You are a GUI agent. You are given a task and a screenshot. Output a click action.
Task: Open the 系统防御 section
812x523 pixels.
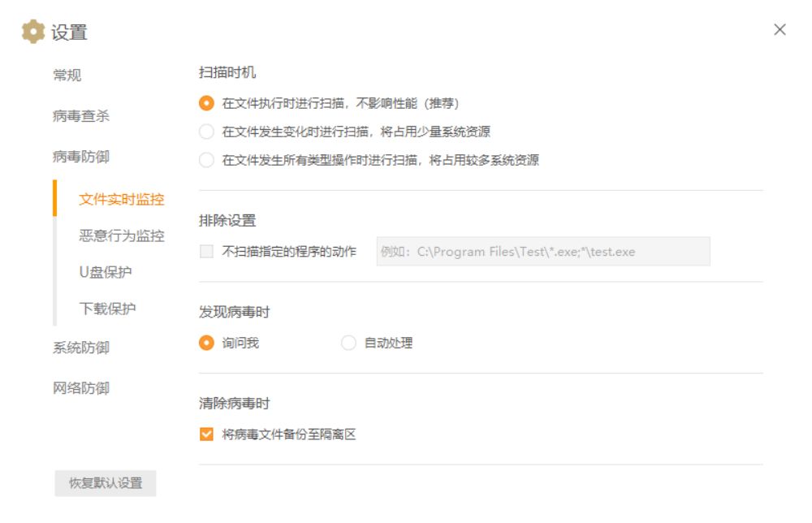coord(80,348)
